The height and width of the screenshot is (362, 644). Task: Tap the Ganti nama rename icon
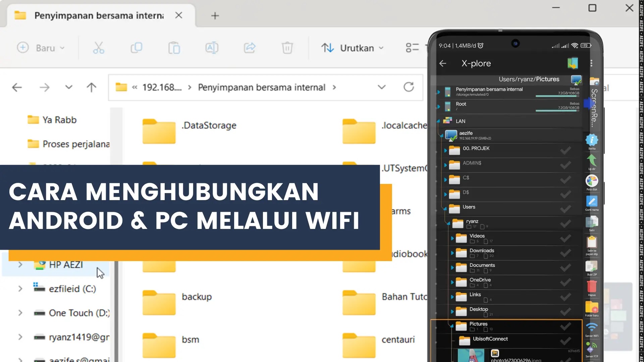coord(592,201)
